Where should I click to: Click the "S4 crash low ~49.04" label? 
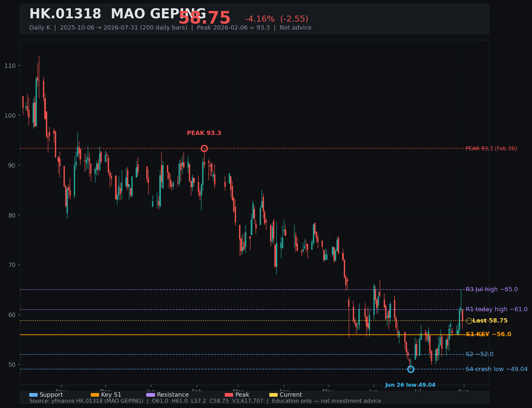[496, 369]
